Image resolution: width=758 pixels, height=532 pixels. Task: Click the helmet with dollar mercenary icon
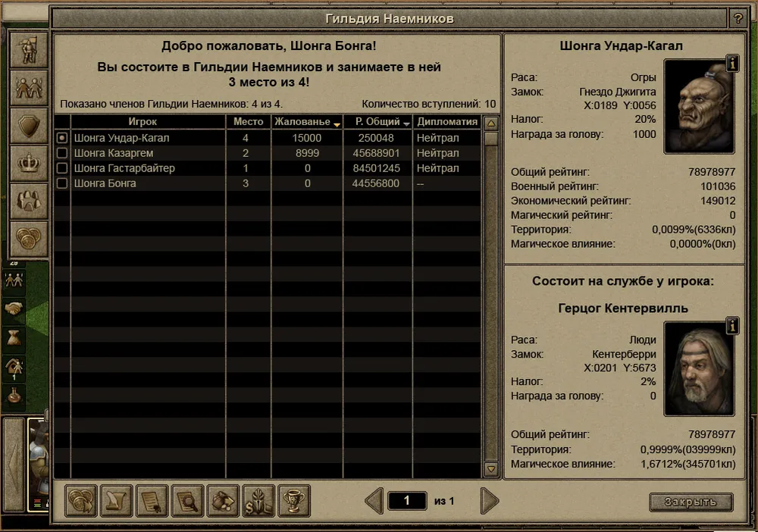coord(258,501)
